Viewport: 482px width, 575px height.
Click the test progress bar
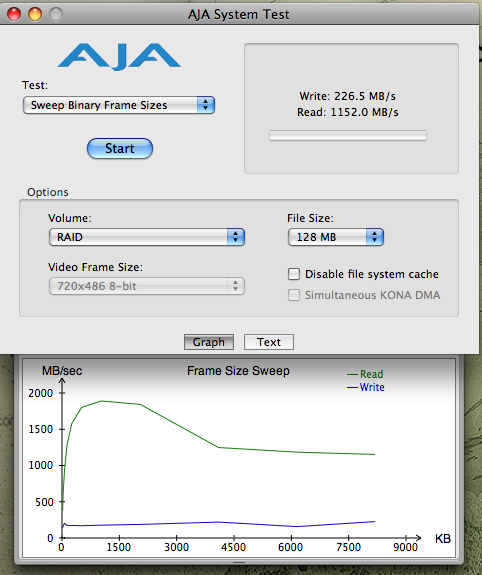pos(348,135)
